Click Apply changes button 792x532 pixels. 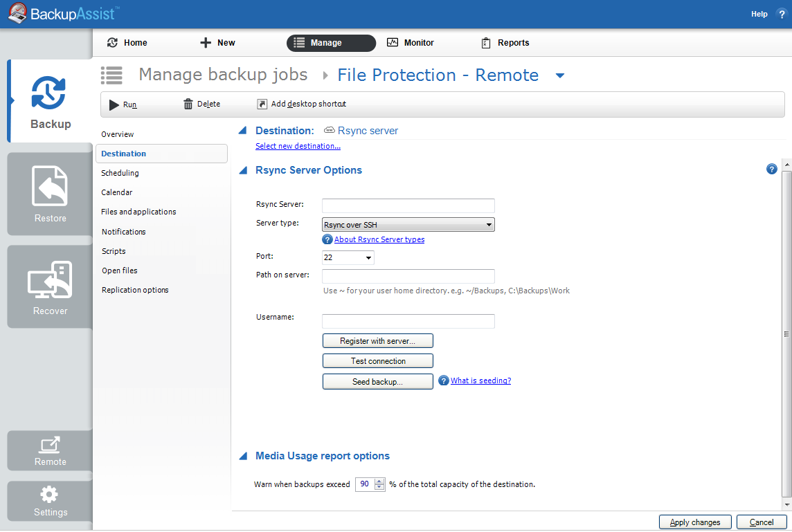[x=695, y=522]
